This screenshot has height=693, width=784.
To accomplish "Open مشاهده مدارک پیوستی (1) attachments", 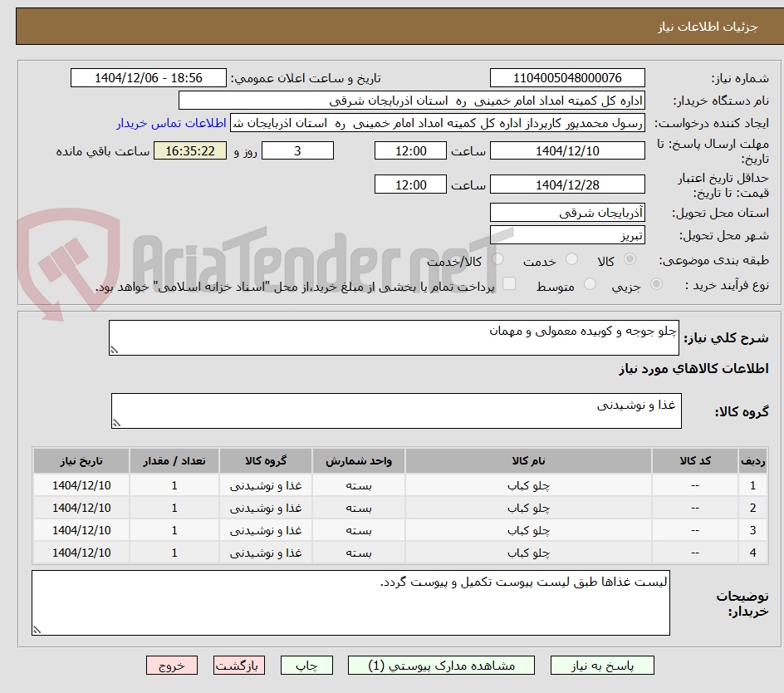I will [441, 666].
